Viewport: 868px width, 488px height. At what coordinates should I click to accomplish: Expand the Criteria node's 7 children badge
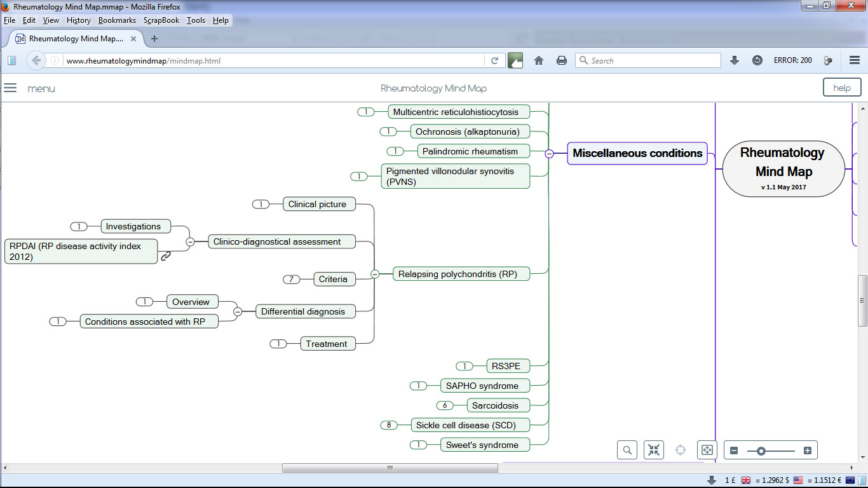click(x=291, y=279)
